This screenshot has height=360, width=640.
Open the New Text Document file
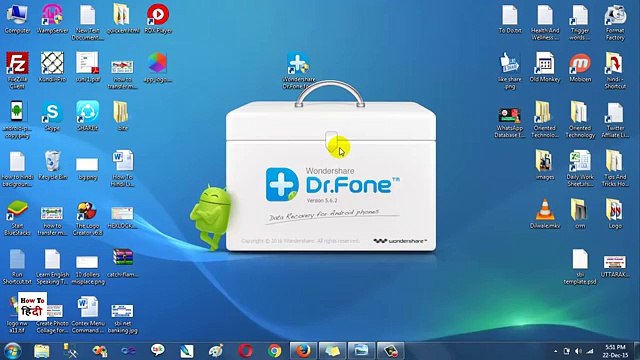[x=87, y=22]
